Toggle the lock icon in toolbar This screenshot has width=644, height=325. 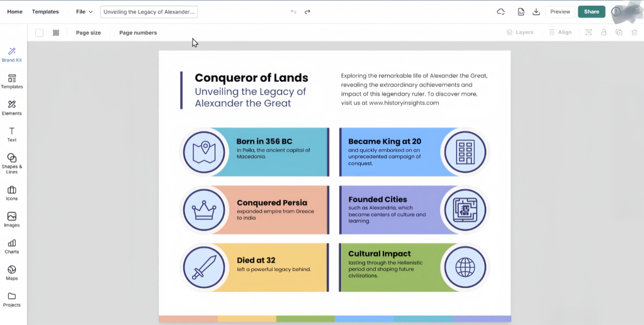point(604,32)
